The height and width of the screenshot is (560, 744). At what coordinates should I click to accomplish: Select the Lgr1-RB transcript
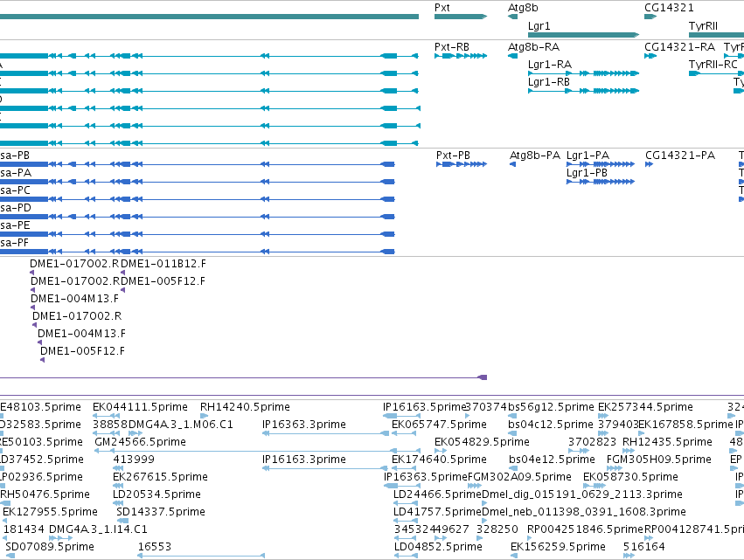(x=584, y=91)
